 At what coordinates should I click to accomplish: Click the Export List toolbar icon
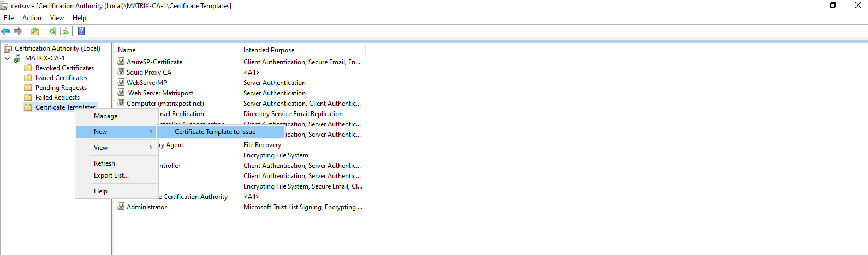point(64,31)
